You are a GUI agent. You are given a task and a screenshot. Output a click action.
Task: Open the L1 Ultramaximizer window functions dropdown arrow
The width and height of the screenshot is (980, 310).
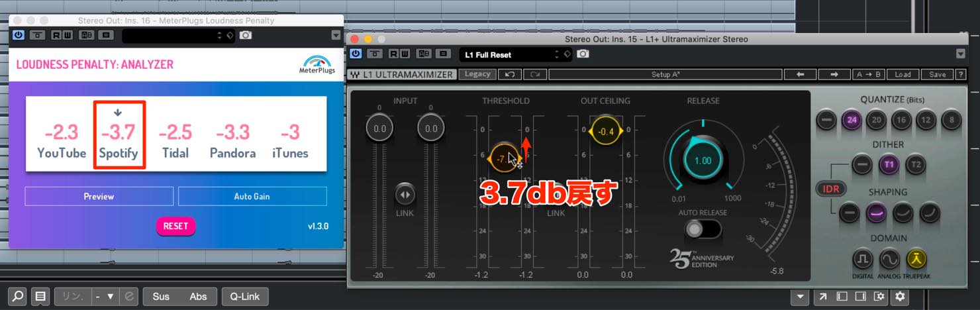961,54
